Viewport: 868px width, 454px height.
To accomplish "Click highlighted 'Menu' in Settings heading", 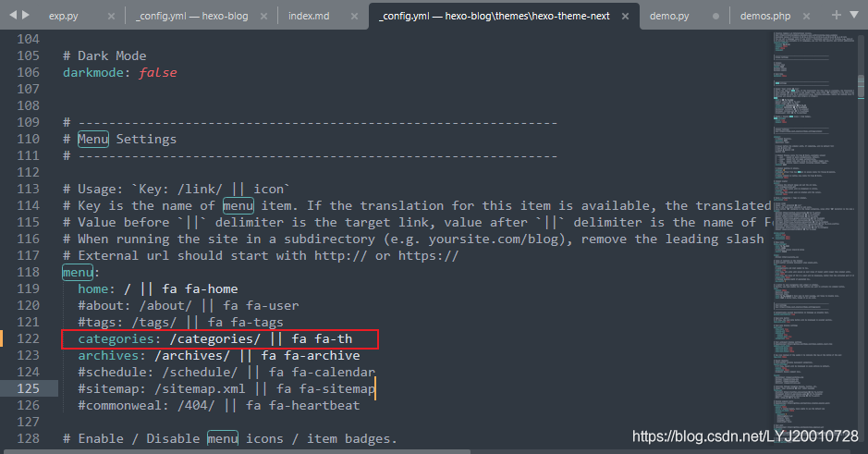I will click(93, 139).
